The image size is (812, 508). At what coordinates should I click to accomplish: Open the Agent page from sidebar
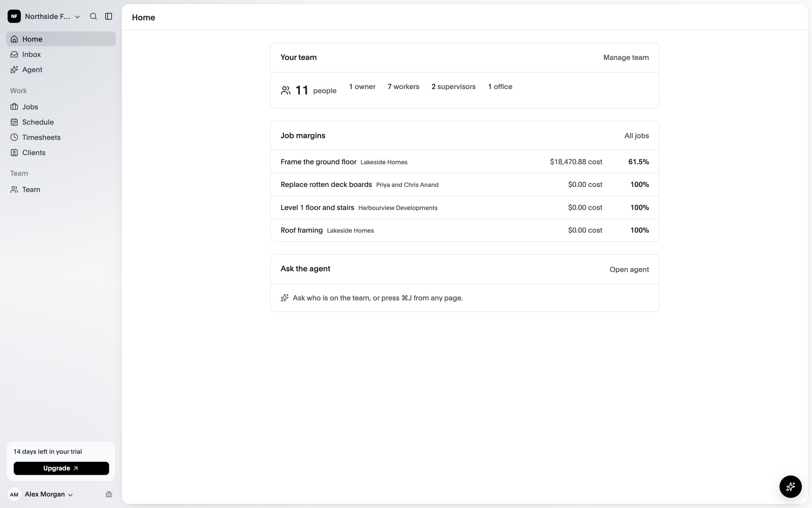click(61, 69)
